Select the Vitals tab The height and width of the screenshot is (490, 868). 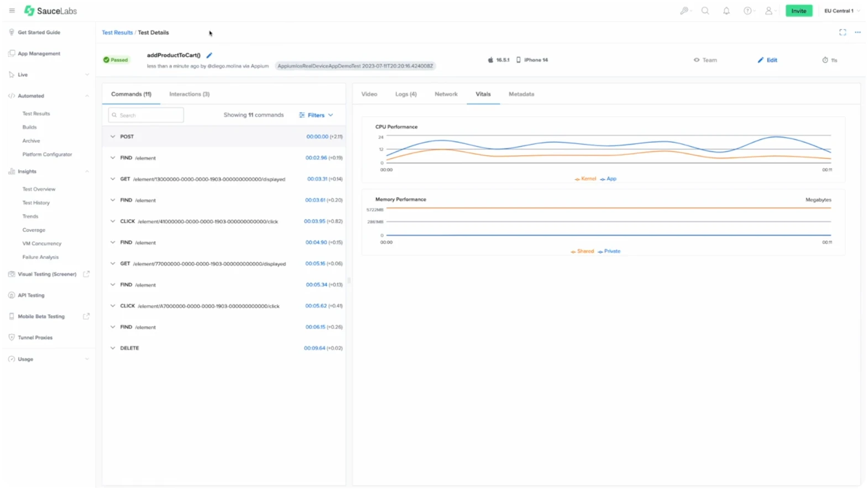pos(483,94)
